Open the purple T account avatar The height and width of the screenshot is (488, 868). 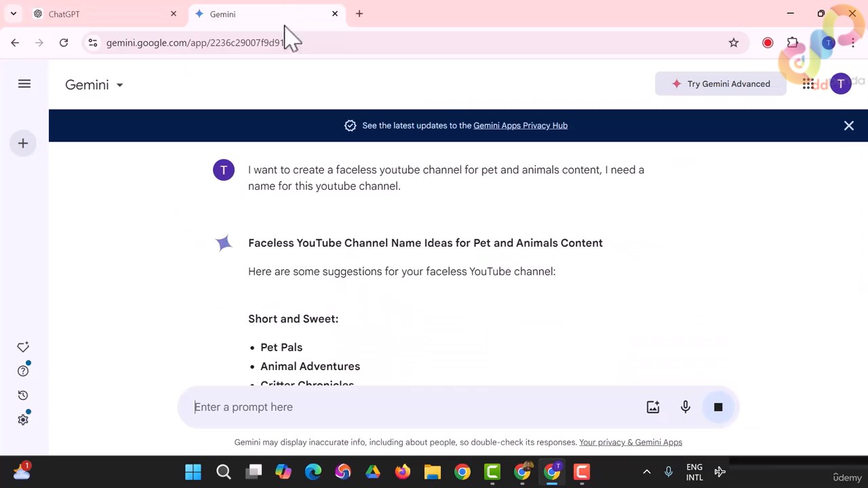click(841, 84)
